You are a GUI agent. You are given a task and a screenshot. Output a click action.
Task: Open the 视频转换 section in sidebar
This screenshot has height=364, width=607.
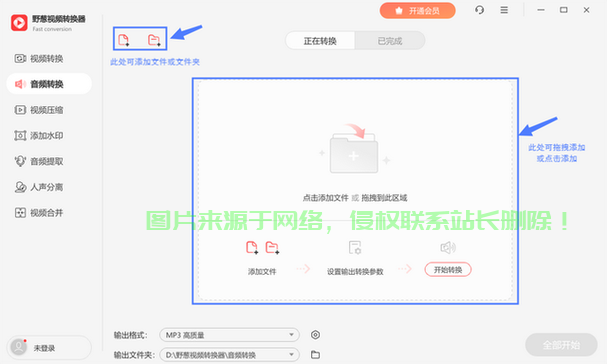point(49,58)
